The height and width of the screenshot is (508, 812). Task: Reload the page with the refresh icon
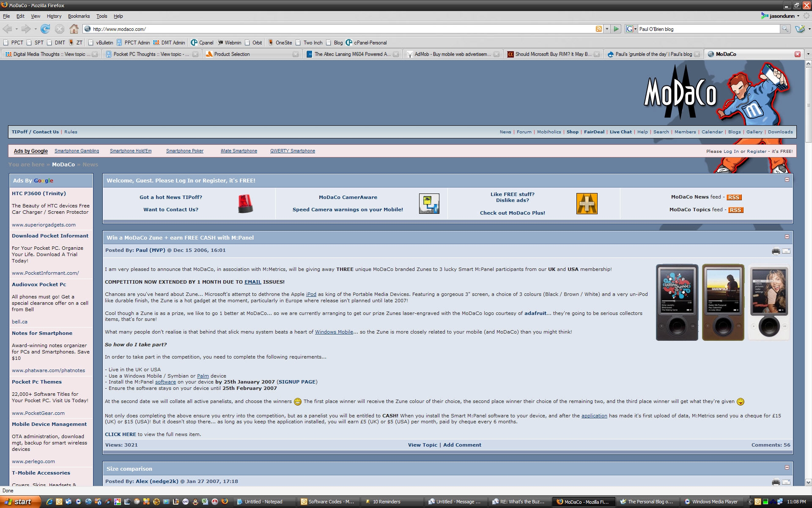pyautogui.click(x=45, y=29)
